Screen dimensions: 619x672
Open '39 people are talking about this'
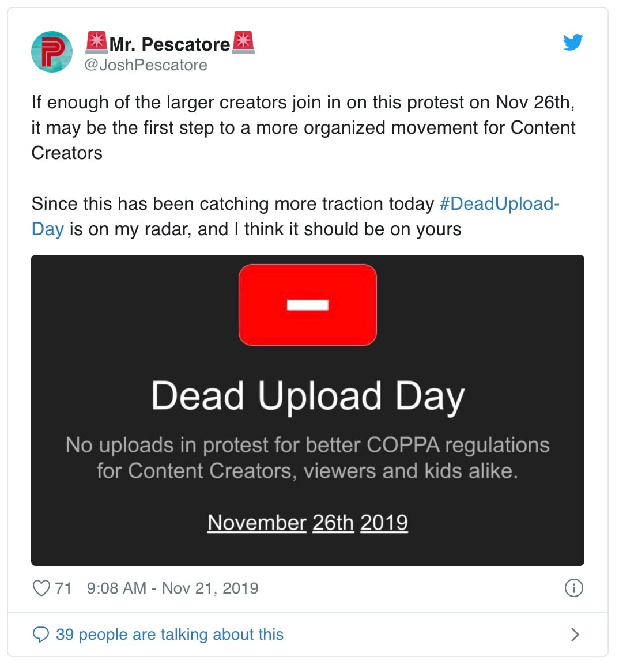pos(170,635)
